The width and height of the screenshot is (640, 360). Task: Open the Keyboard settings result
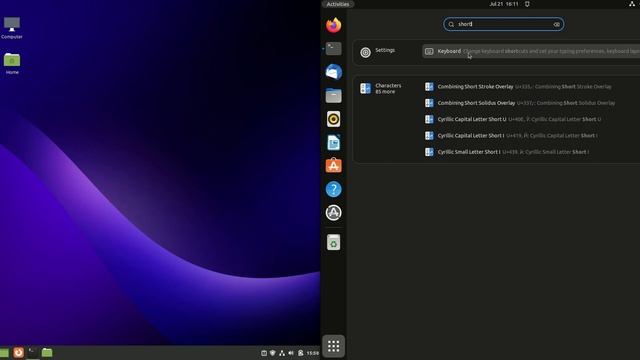(531, 51)
